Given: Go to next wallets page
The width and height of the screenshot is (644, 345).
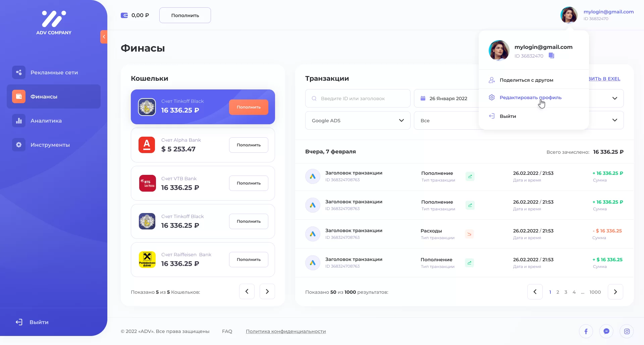Looking at the screenshot, I should pyautogui.click(x=267, y=291).
